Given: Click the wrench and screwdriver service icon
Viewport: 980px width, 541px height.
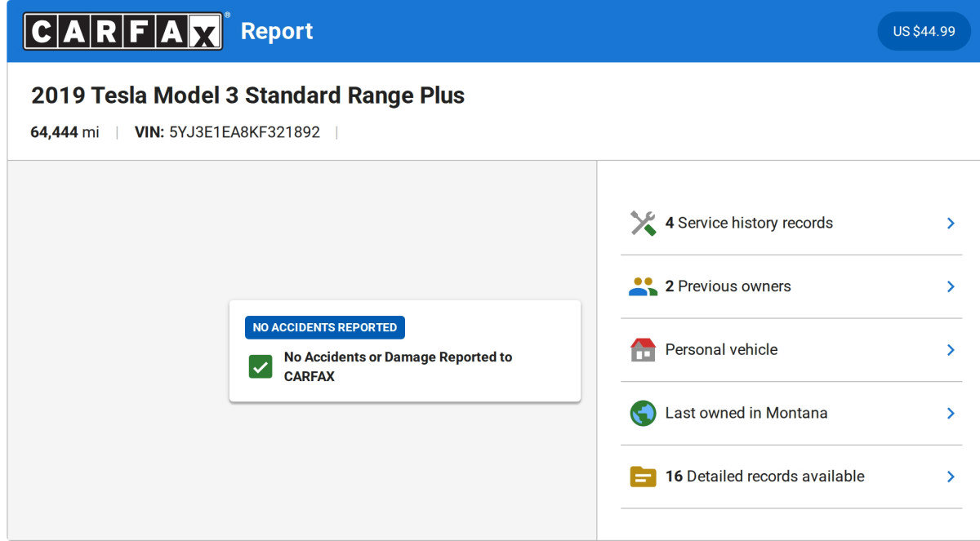Looking at the screenshot, I should click(x=643, y=223).
